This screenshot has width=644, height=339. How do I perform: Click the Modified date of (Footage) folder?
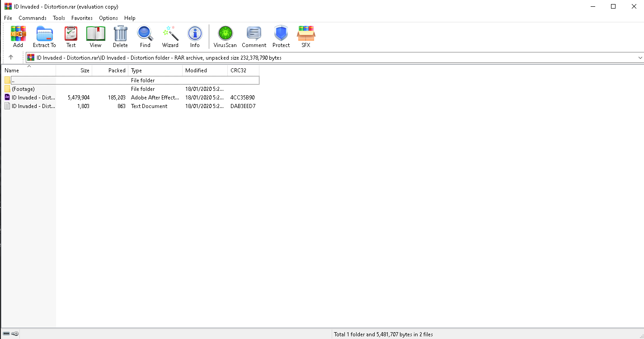[x=204, y=89]
